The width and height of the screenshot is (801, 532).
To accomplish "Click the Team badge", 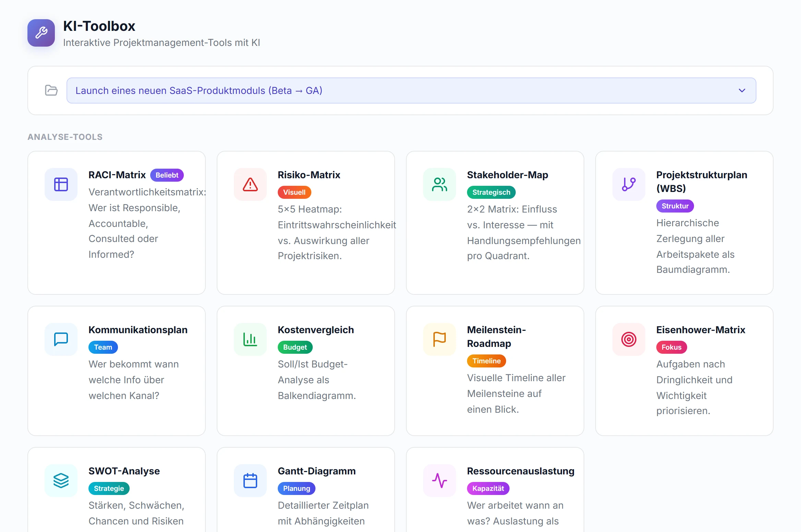I will [x=103, y=347].
